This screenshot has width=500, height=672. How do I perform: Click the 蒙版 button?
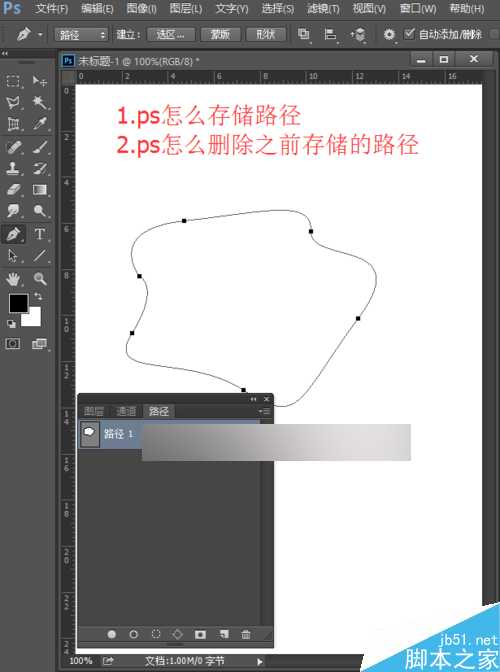pyautogui.click(x=220, y=34)
